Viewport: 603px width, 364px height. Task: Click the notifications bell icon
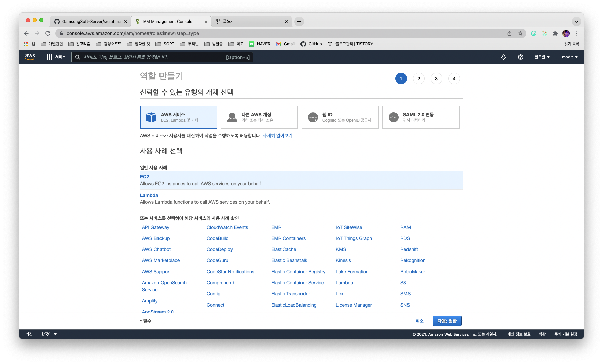tap(504, 57)
